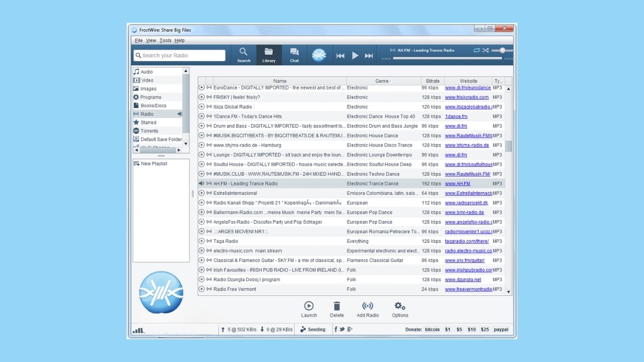
Task: Switch to the Library tab
Action: 269,55
